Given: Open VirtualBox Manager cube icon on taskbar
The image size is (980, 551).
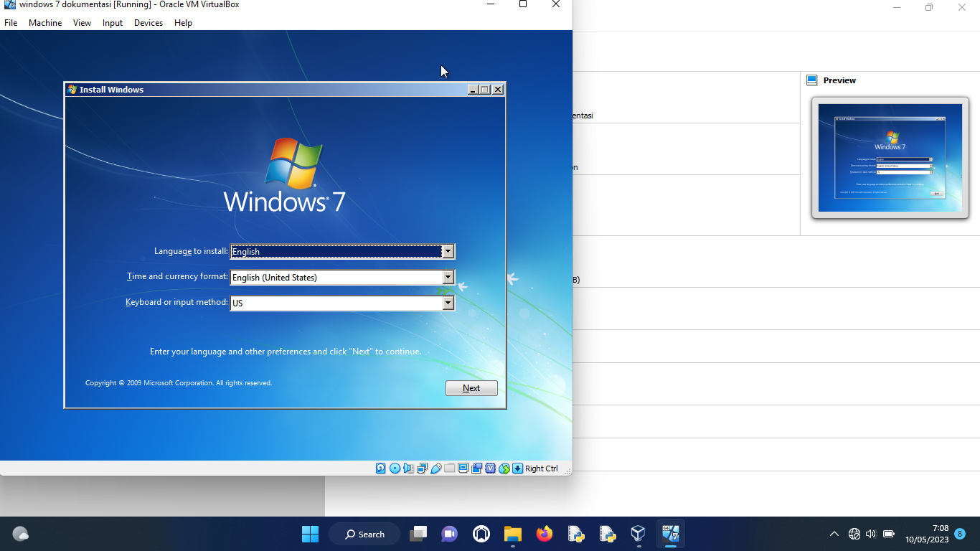Looking at the screenshot, I should click(638, 534).
